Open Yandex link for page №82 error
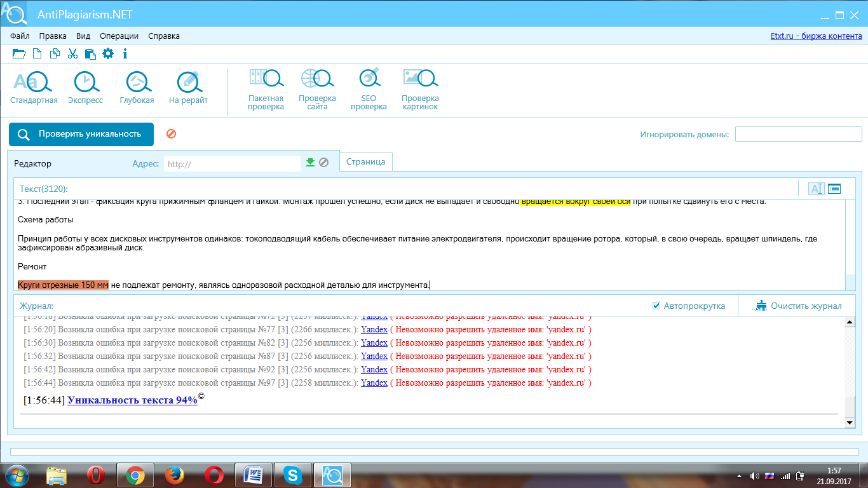This screenshot has width=868, height=488. point(374,342)
